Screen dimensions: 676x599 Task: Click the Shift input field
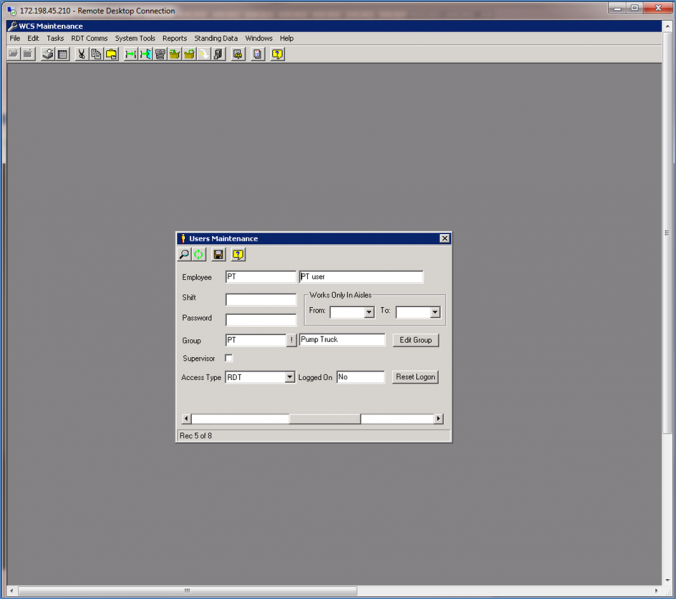261,299
